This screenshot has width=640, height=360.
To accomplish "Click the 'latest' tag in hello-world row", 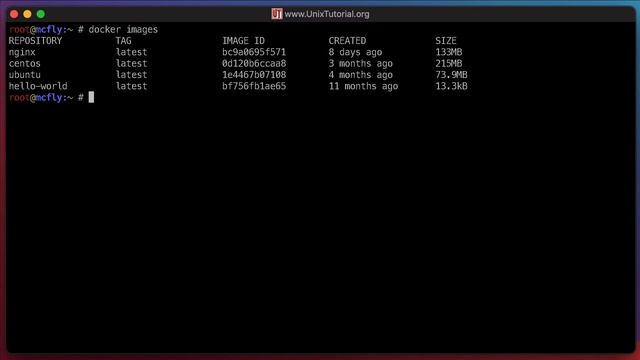I will [131, 87].
